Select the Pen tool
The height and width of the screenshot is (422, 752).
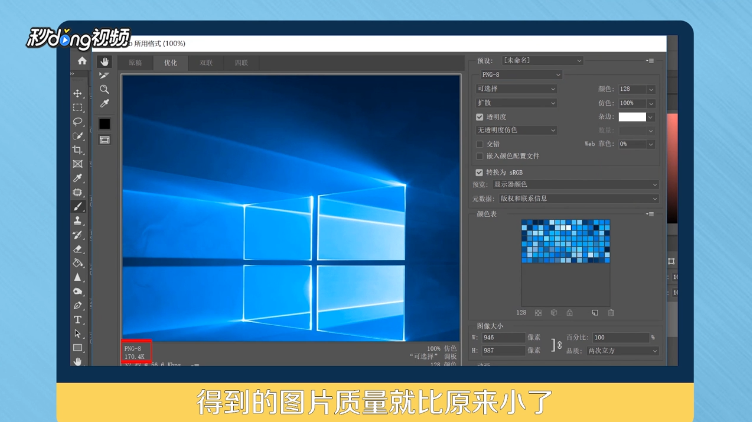coord(77,305)
